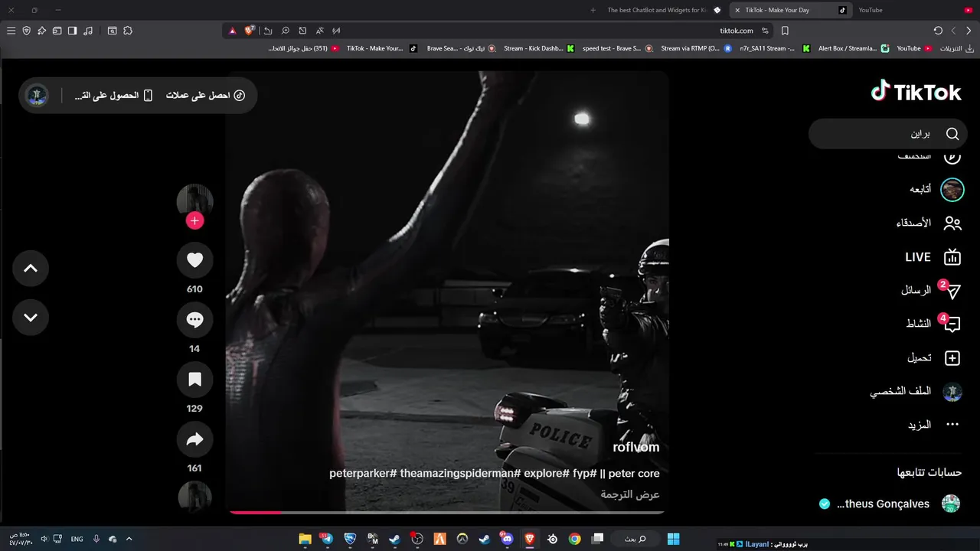Follow creator with the red plus badge
The height and width of the screenshot is (551, 980).
194,221
